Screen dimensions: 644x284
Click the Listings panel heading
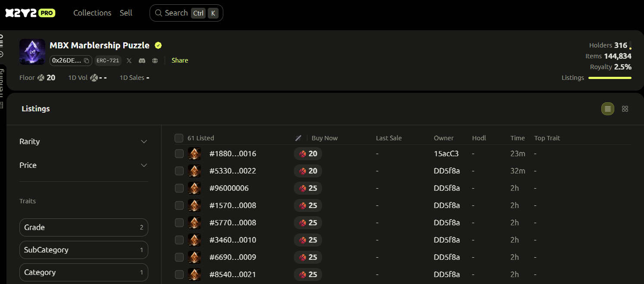tap(36, 109)
